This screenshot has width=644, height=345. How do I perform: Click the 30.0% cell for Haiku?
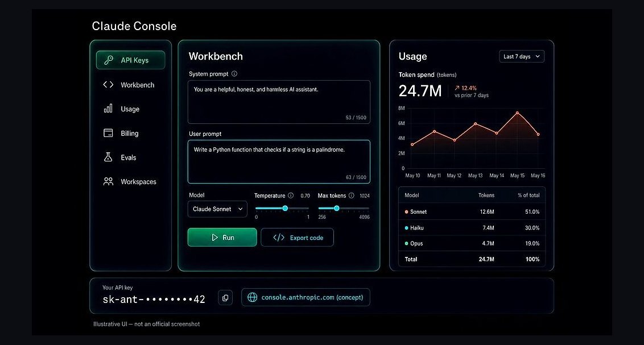coord(532,228)
